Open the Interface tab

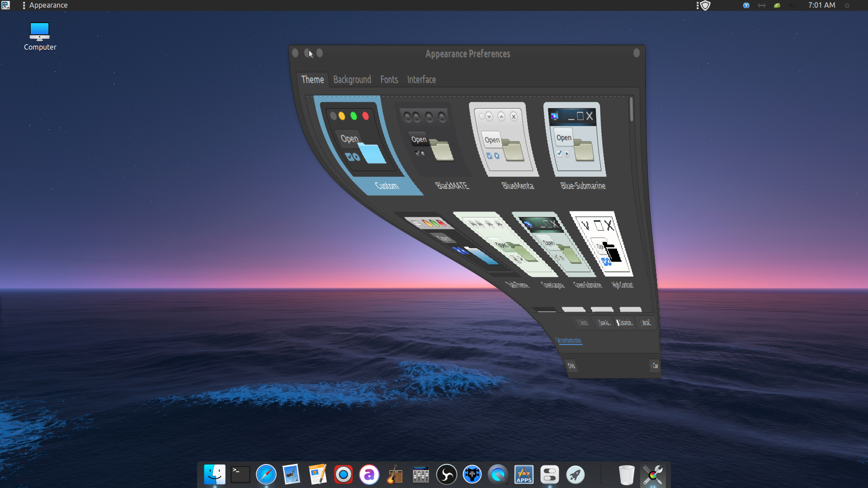(421, 80)
